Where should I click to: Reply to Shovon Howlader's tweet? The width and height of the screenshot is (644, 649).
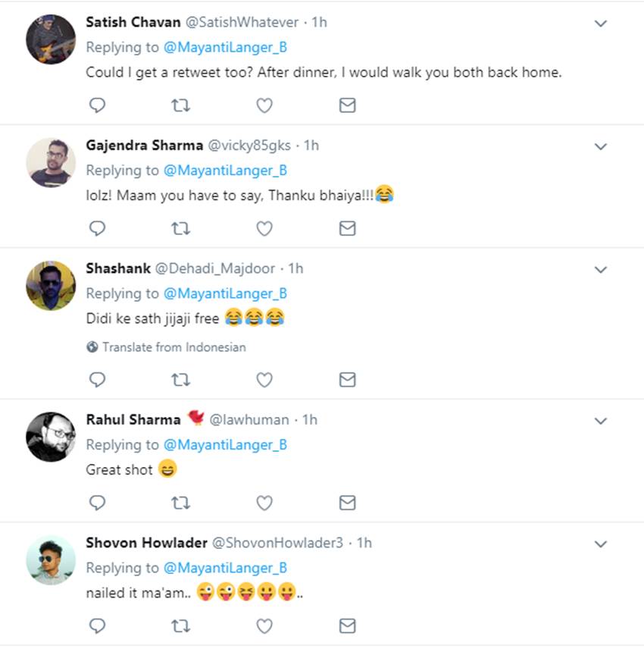tap(97, 625)
